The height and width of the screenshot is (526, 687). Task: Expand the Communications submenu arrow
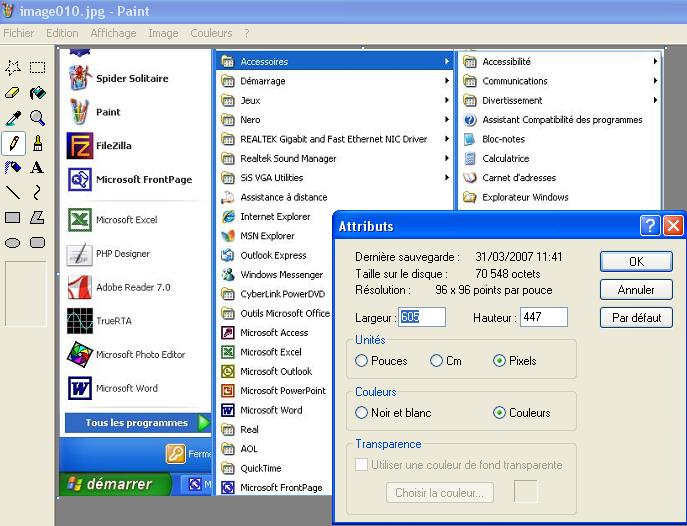pyautogui.click(x=655, y=81)
